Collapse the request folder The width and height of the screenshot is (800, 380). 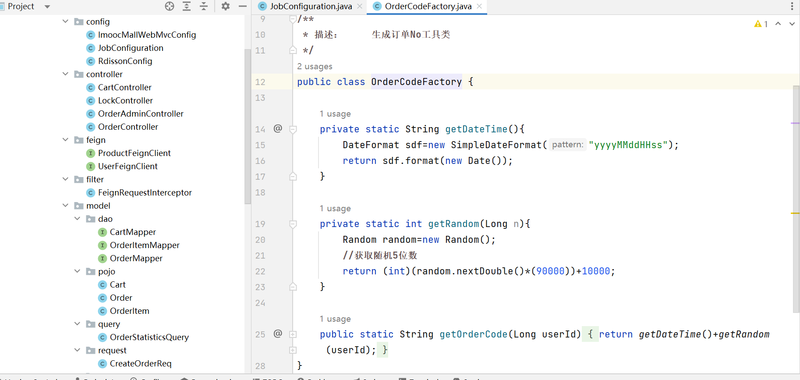tap(77, 350)
